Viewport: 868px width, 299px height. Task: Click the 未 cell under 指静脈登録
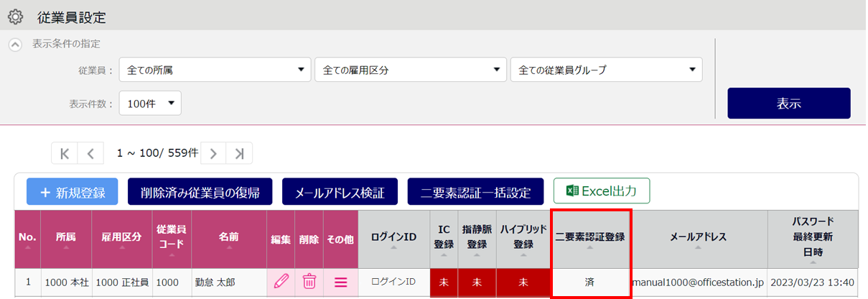477,282
